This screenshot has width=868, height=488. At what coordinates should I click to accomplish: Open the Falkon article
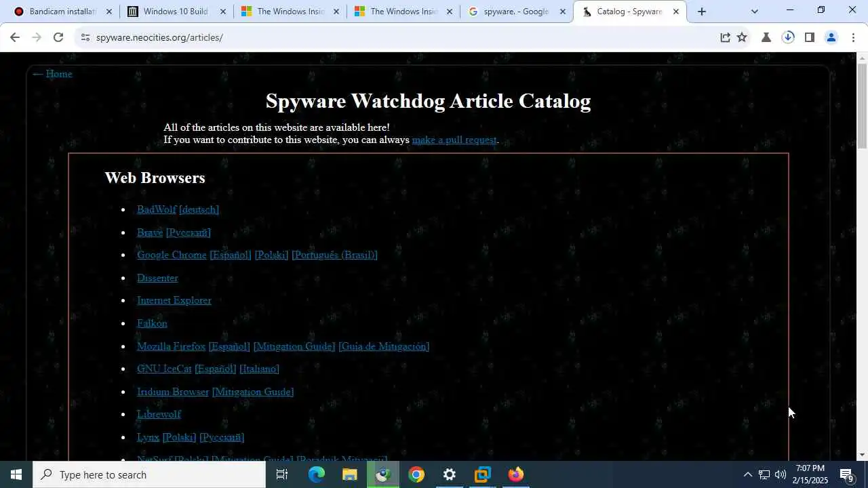(x=152, y=323)
